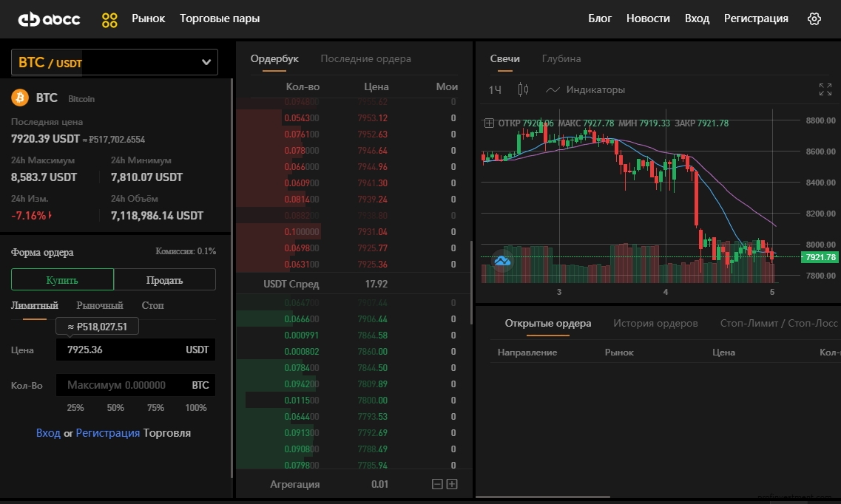Click Регистрация in the top navigation
The height and width of the screenshot is (504, 841).
[756, 18]
